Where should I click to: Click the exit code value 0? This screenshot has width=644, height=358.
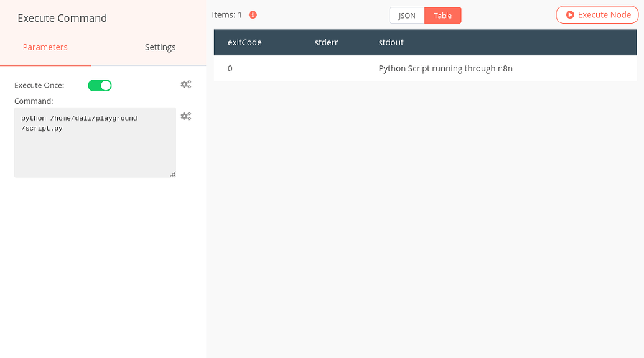pyautogui.click(x=230, y=68)
